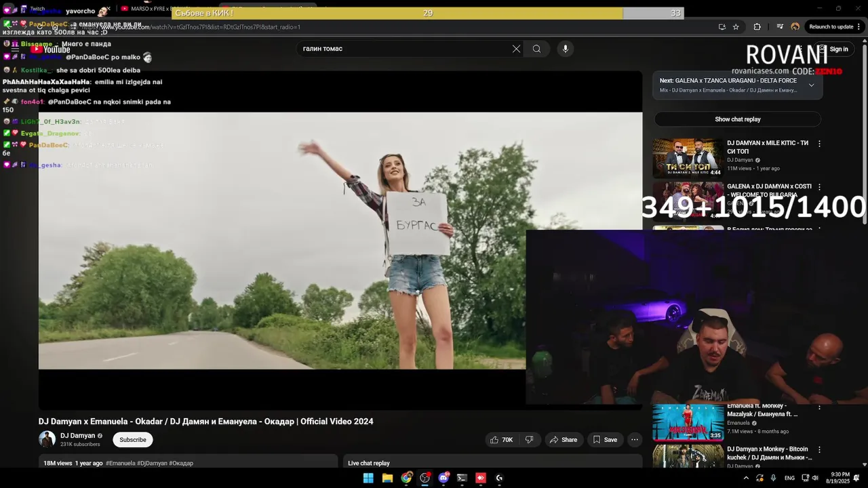Image resolution: width=868 pixels, height=488 pixels.
Task: Open the Chrome profile avatar
Action: point(795,27)
